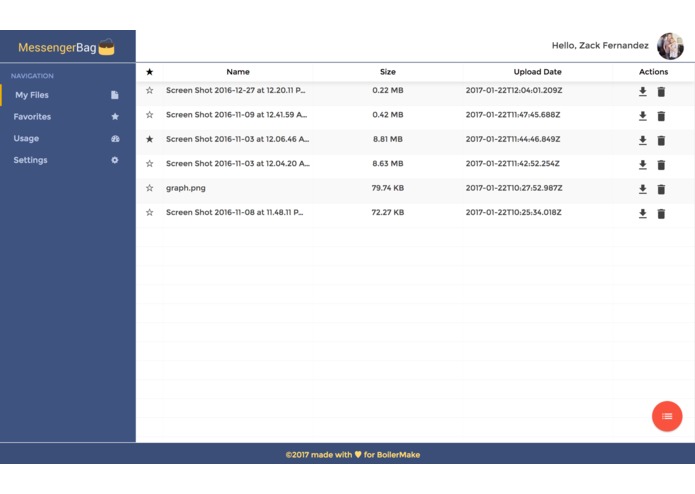Click the red floating list button
The height and width of the screenshot is (494, 695).
[x=667, y=416]
